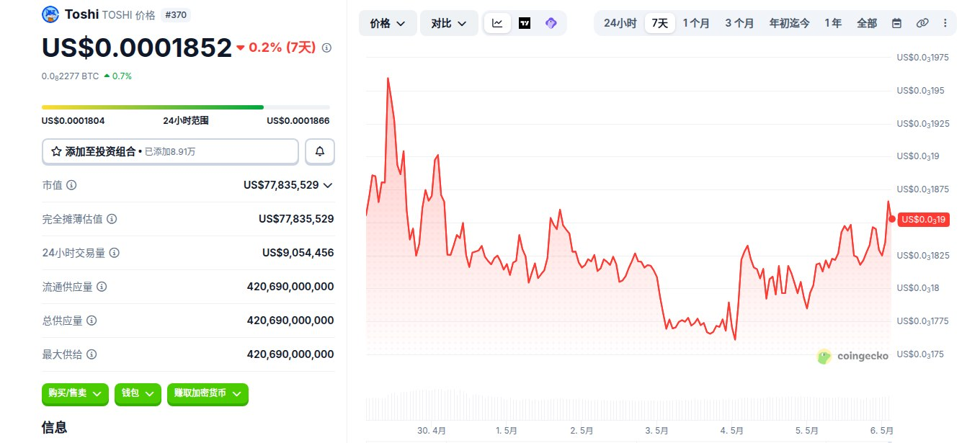The height and width of the screenshot is (443, 980).
Task: Click the price alert bell icon
Action: click(x=320, y=151)
